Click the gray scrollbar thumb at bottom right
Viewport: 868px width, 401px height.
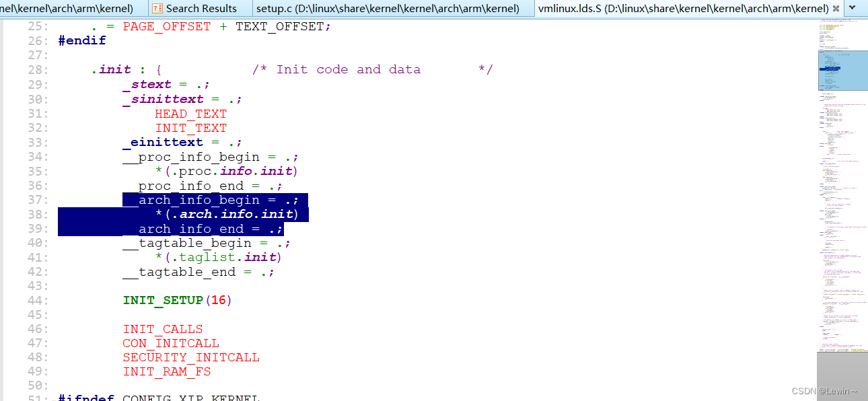pyautogui.click(x=842, y=375)
